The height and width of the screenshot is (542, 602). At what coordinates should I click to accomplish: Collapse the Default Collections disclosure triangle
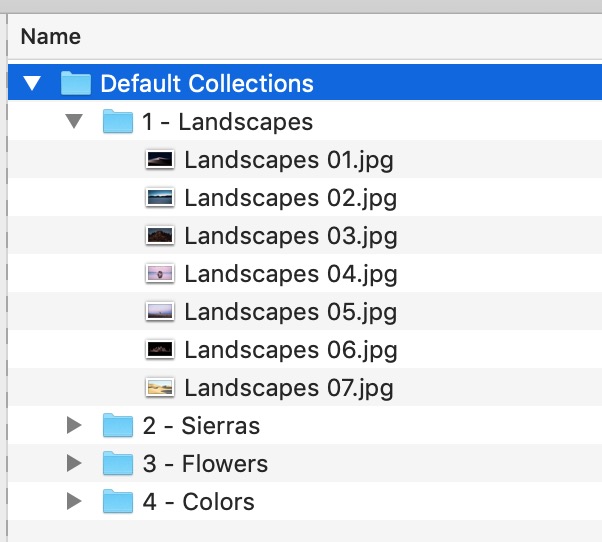pyautogui.click(x=33, y=84)
